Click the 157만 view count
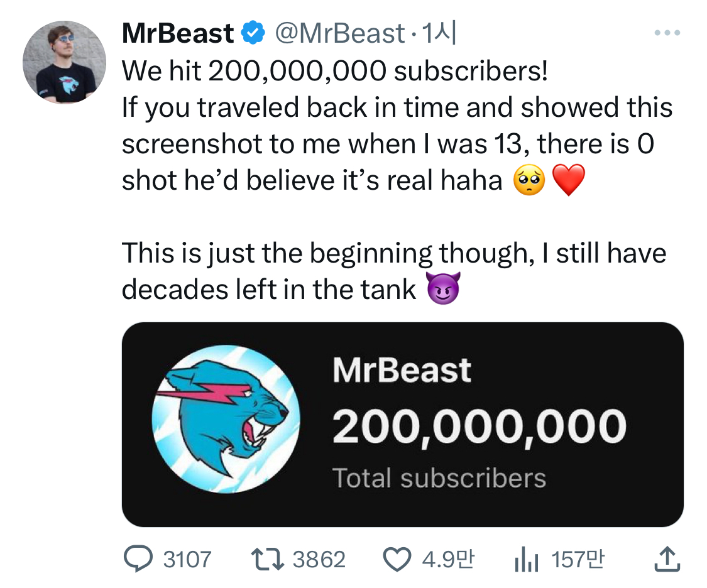The image size is (707, 588). point(577,559)
